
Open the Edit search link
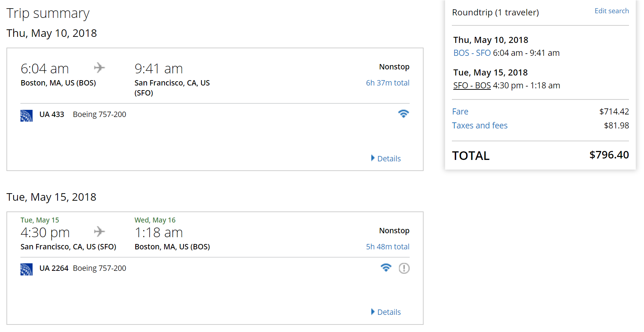(x=611, y=11)
